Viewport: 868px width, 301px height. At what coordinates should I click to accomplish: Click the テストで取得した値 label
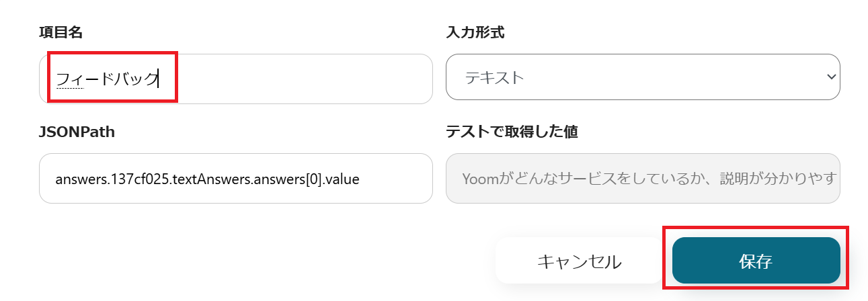(x=512, y=132)
